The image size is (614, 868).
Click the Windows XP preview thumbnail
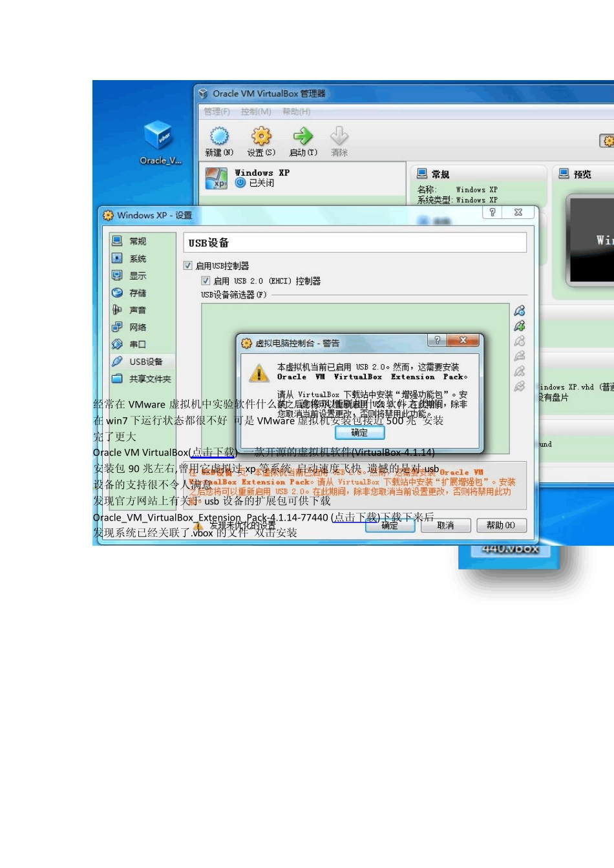[591, 239]
